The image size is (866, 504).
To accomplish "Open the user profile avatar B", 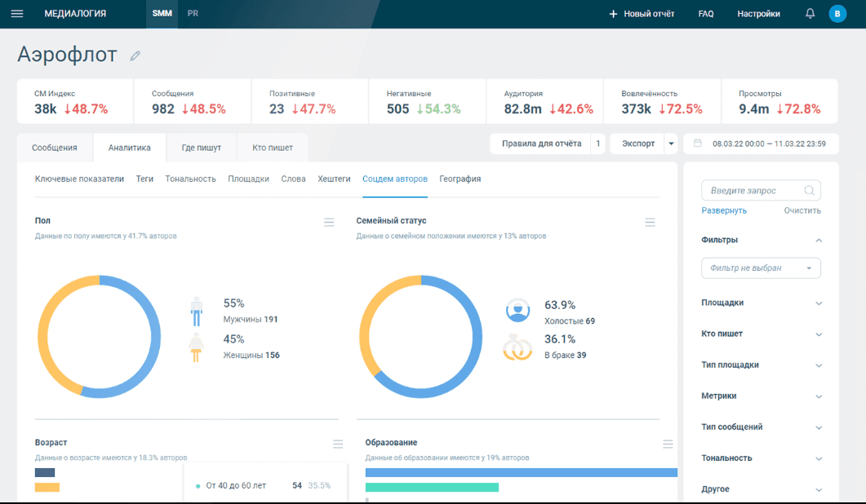I will 837,14.
